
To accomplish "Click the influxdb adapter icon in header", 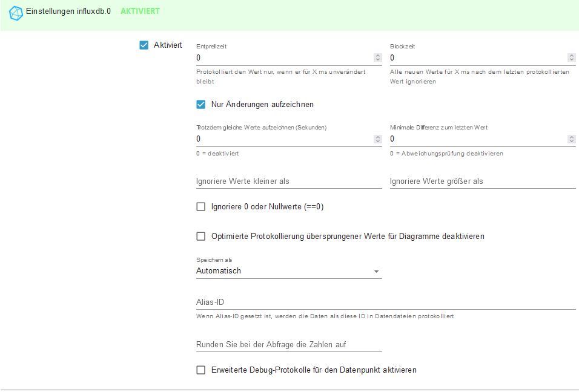I will [x=16, y=12].
